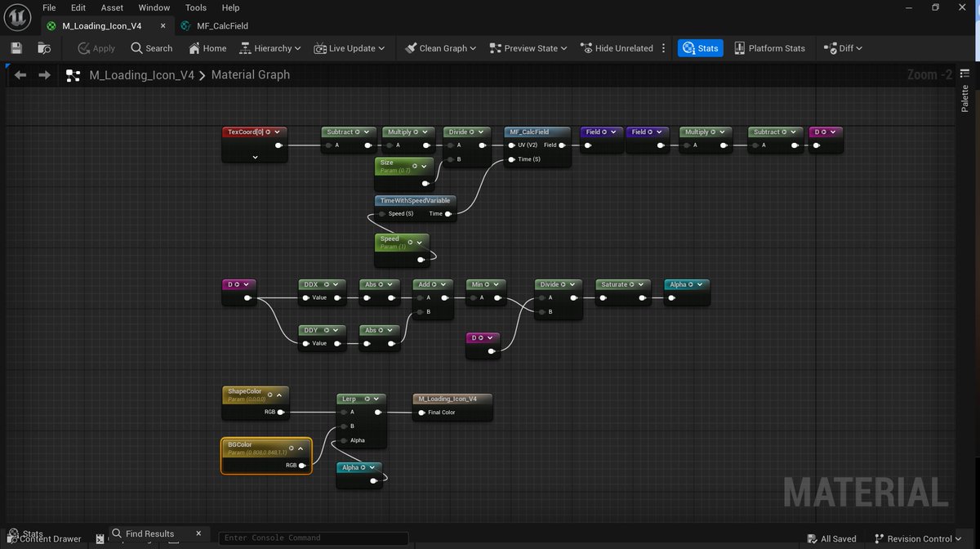Click the toolbar overflow three-dots icon

pos(663,48)
